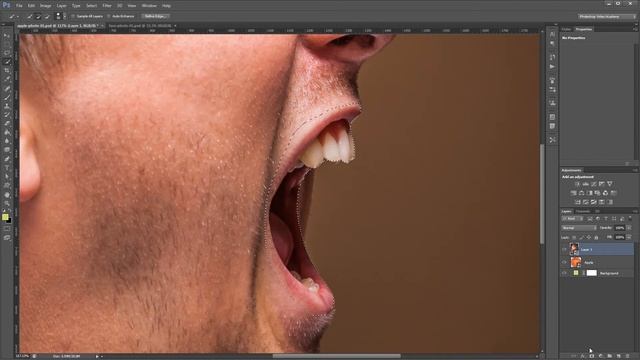This screenshot has width=640, height=360.
Task: Enable Sample All Layers checkbox
Action: (x=73, y=16)
